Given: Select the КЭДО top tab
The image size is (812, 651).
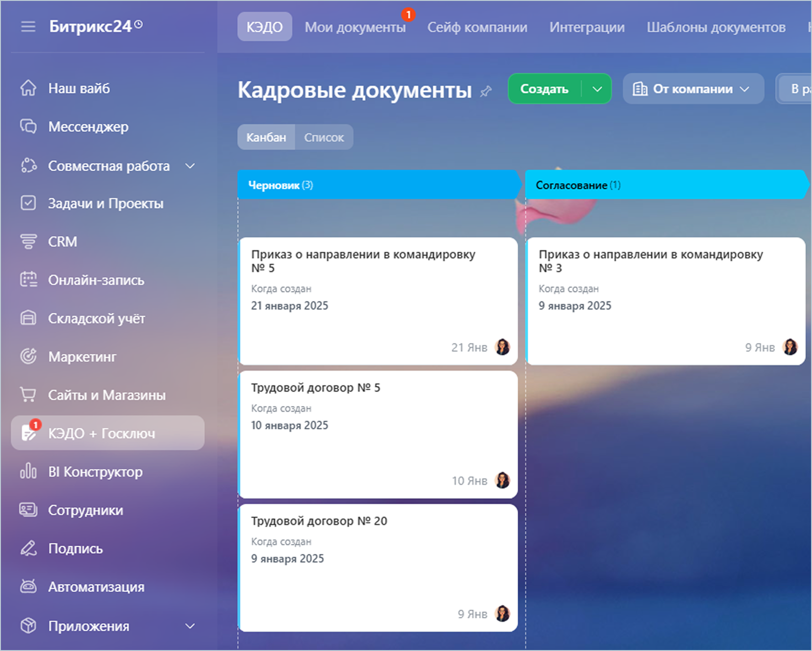Looking at the screenshot, I should click(x=264, y=27).
